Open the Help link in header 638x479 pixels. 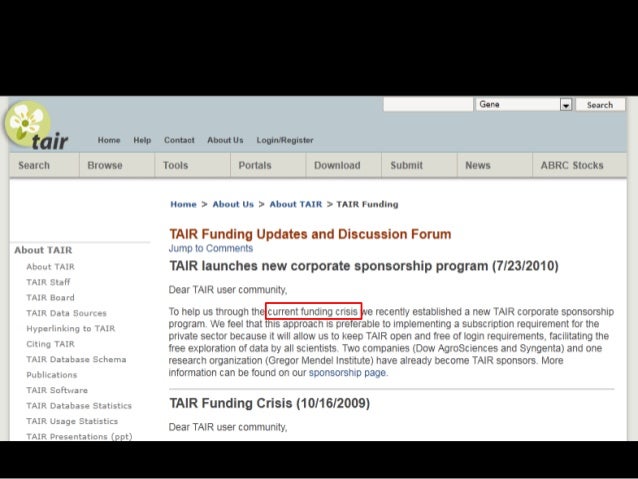[x=142, y=140]
